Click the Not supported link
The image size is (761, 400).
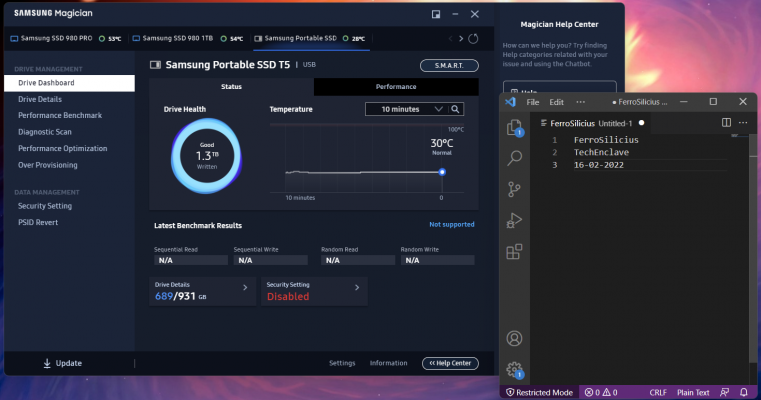click(x=451, y=224)
